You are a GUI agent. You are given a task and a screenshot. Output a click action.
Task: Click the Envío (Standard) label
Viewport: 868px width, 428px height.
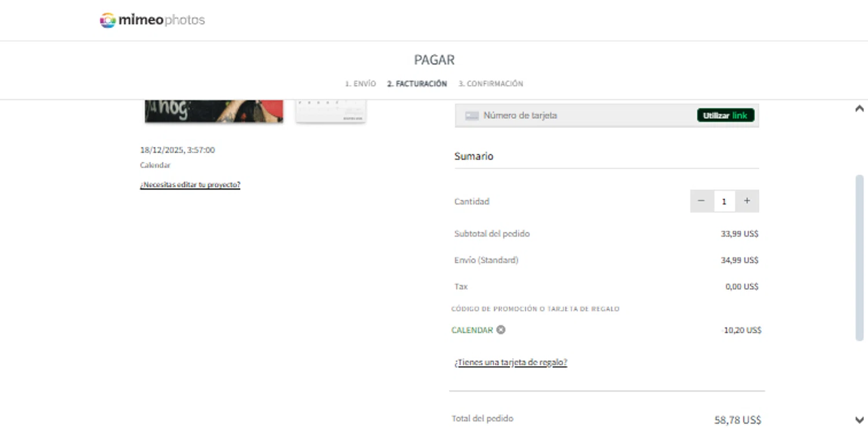(x=486, y=260)
